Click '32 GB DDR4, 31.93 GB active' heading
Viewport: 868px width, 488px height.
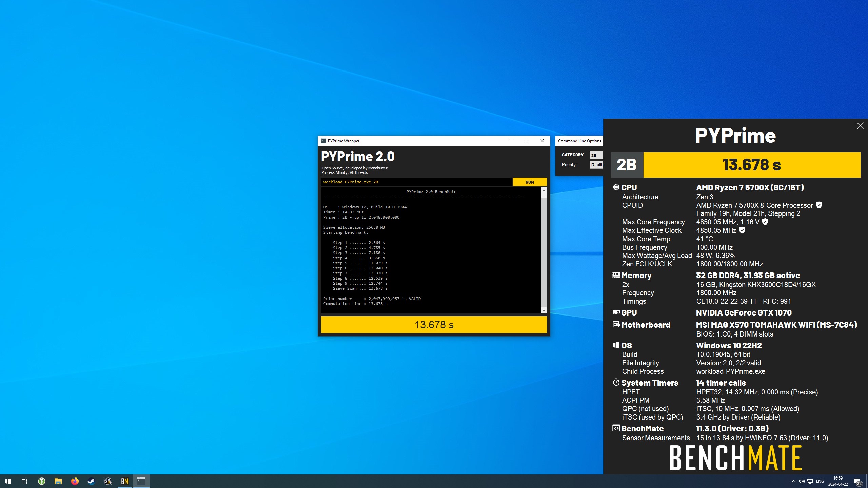748,275
